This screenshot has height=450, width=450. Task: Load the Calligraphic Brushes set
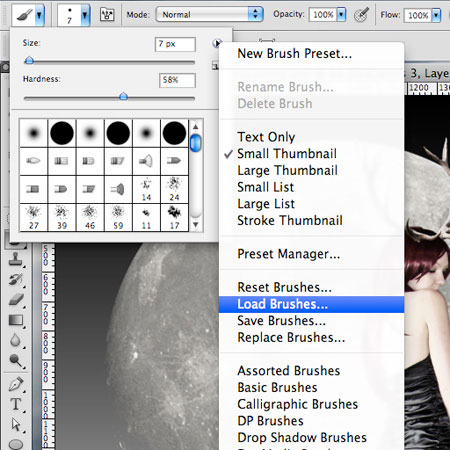click(311, 404)
